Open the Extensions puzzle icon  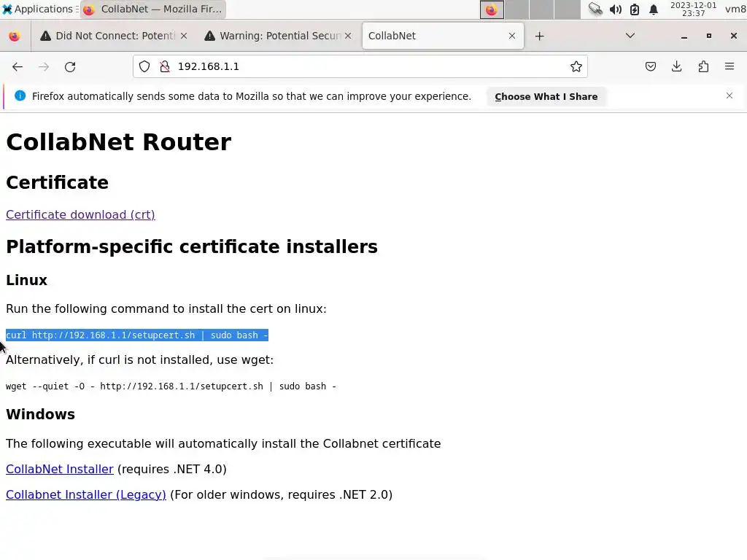tap(703, 66)
